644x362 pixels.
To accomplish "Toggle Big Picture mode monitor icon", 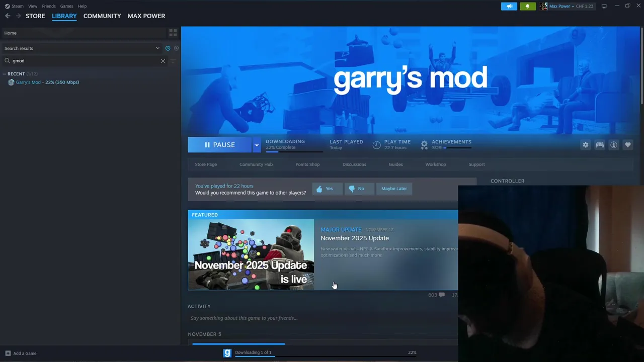I will [x=604, y=6].
